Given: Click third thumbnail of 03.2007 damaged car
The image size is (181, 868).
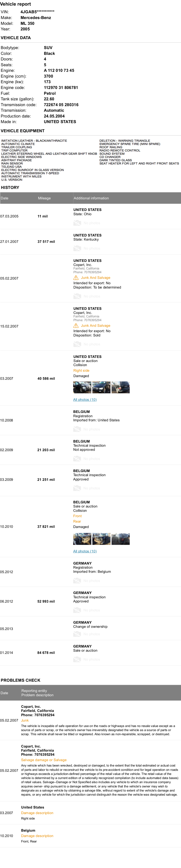Looking at the screenshot, I should 120,388.
